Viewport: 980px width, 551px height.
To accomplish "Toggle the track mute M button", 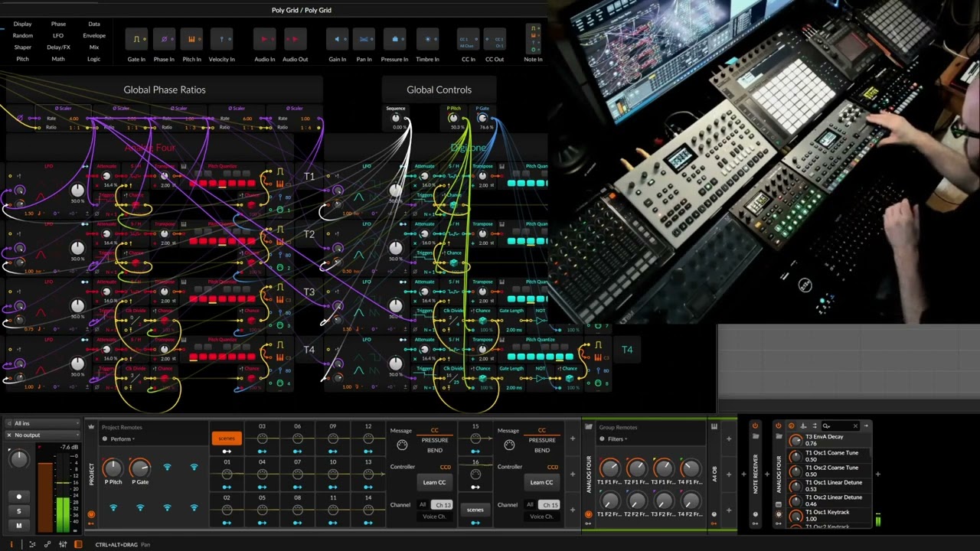I will [x=19, y=525].
